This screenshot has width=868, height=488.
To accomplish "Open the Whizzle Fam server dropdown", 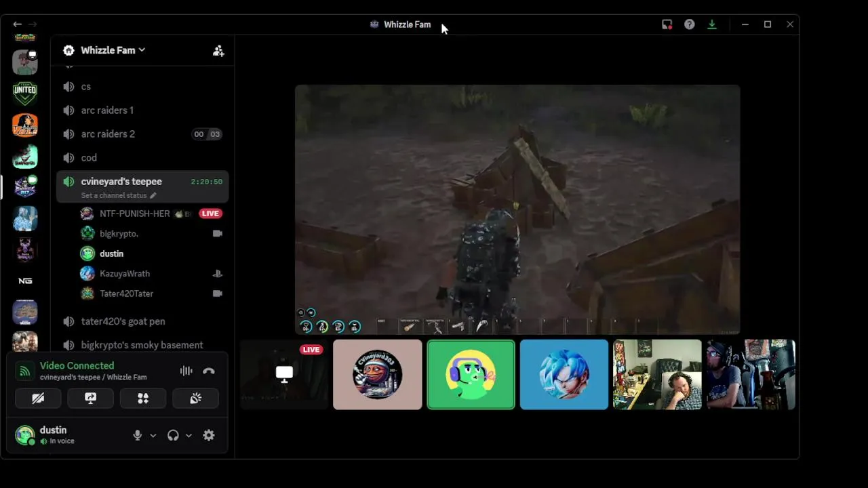I will click(x=113, y=50).
